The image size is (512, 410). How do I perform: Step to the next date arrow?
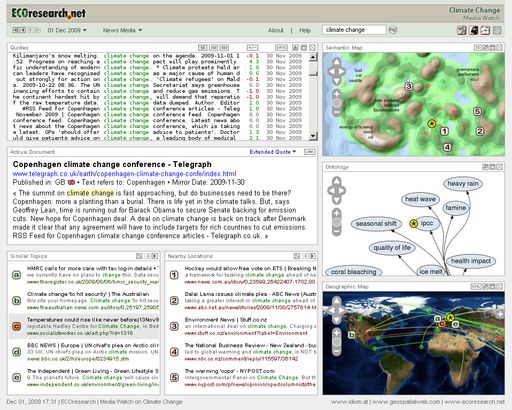tap(31, 30)
